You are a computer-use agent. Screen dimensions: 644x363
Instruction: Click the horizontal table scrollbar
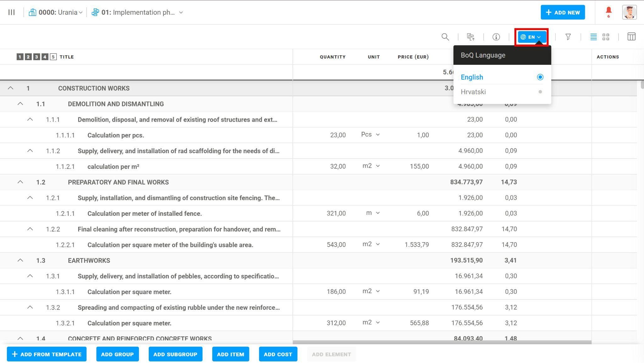click(441, 342)
